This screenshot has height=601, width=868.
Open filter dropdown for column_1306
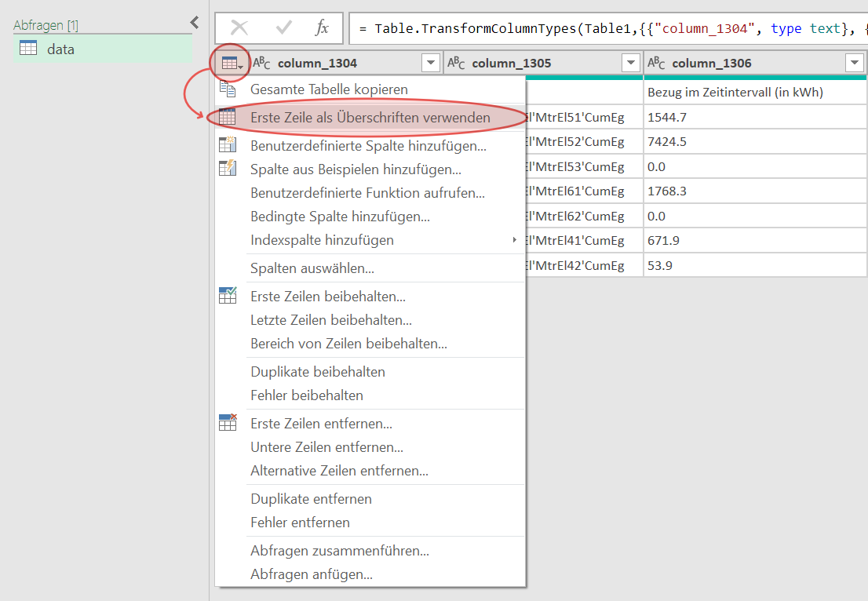tap(854, 63)
